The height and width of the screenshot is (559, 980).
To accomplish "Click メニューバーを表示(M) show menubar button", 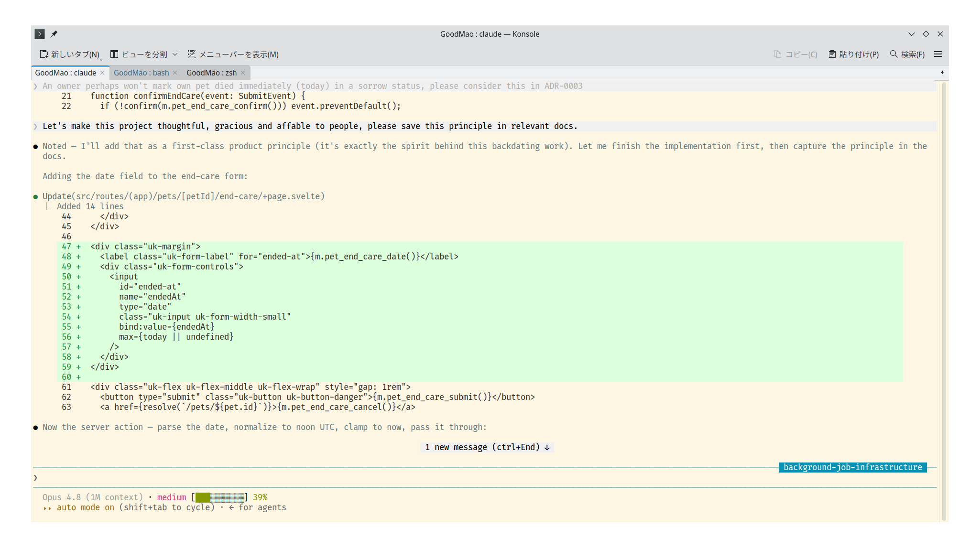I will (x=233, y=54).
